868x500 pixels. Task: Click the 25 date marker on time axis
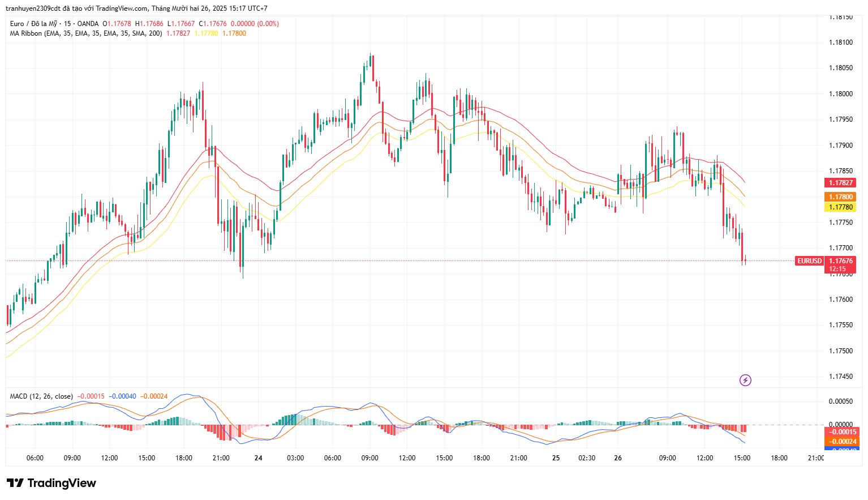556,458
